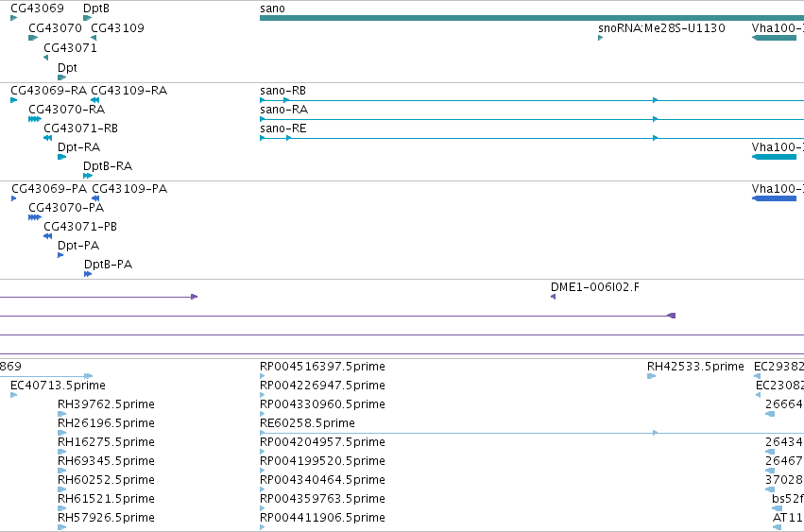Screen dimensions: 804x532
Task: Click the CG43070 gene feature
Action: pos(33,38)
